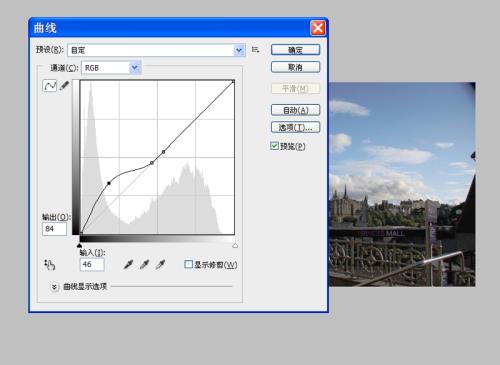Image resolution: width=500 pixels, height=365 pixels.
Task: Click the 自动 auto button
Action: click(x=295, y=110)
